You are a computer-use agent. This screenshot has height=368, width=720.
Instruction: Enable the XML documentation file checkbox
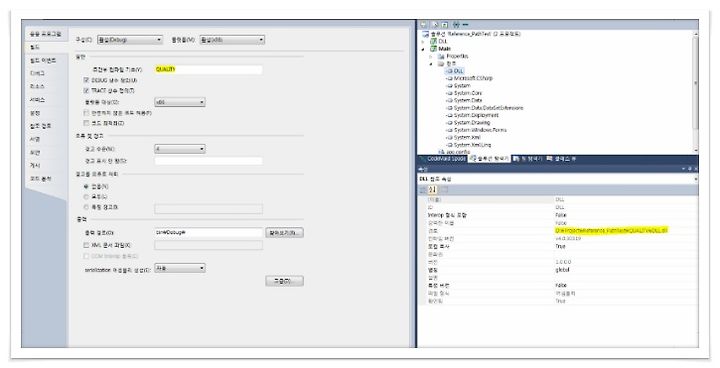pyautogui.click(x=86, y=245)
